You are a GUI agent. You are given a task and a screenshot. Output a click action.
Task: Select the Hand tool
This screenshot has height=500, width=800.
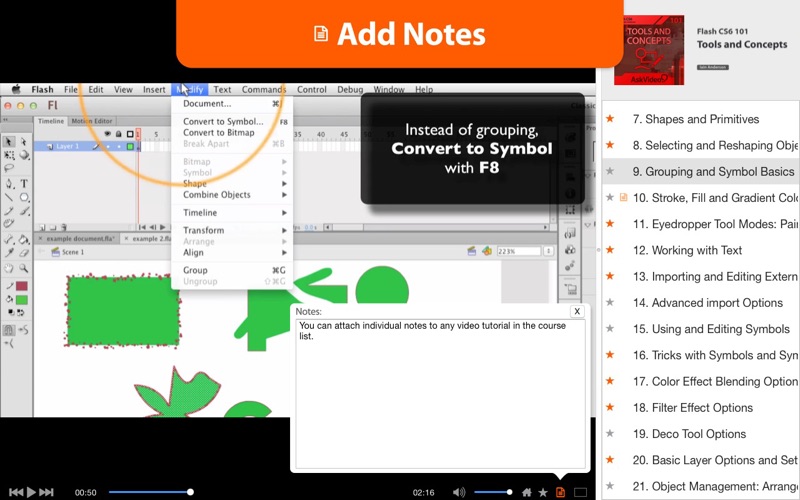[9, 268]
